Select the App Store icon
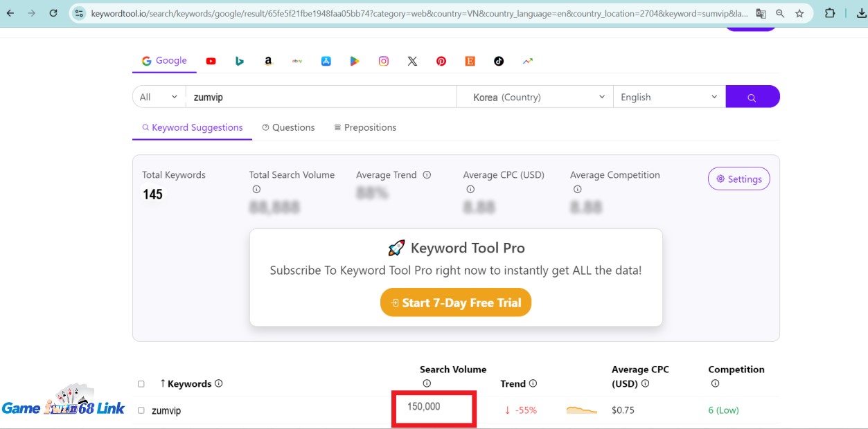Viewport: 868px width, 429px height. click(326, 61)
